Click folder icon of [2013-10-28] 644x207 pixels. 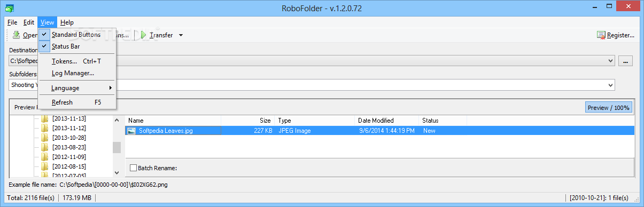(45, 138)
